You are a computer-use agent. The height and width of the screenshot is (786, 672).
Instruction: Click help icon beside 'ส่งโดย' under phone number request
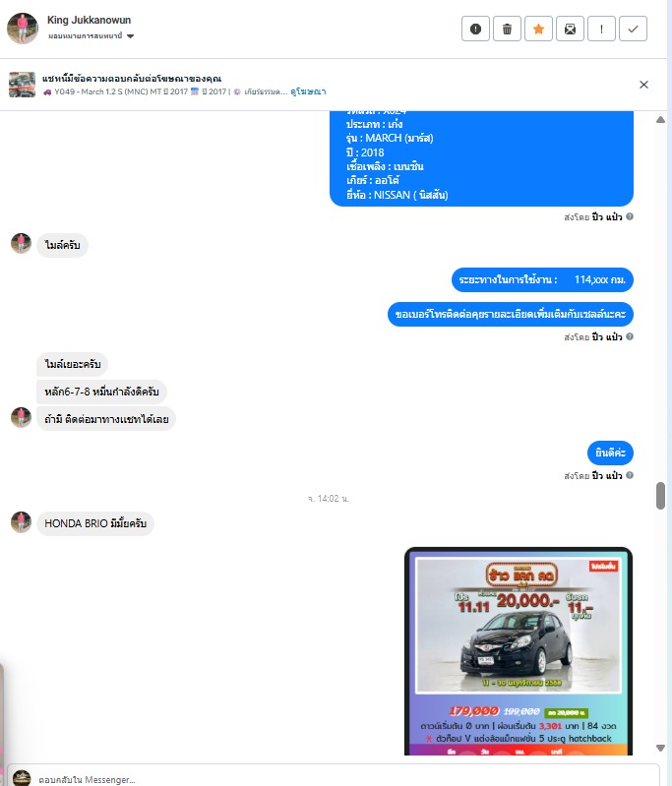click(x=630, y=336)
